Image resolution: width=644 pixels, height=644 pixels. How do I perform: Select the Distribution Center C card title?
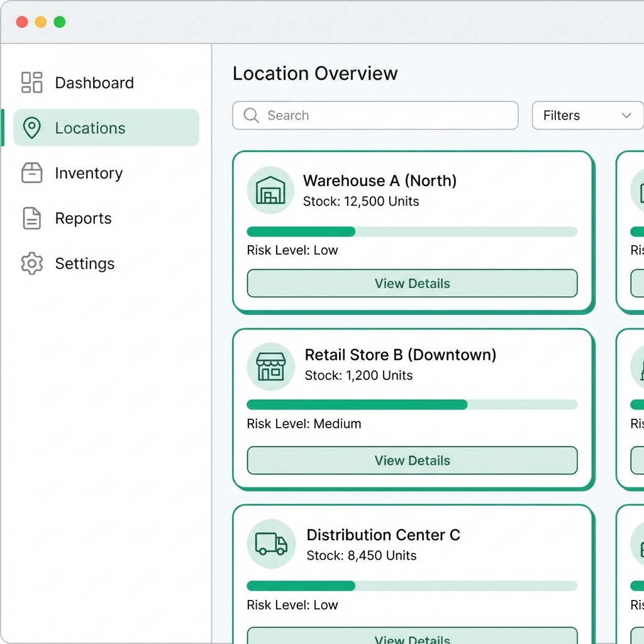[383, 535]
